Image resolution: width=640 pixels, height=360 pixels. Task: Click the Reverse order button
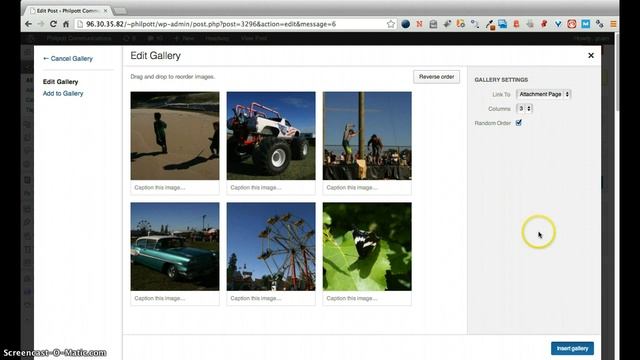(436, 77)
